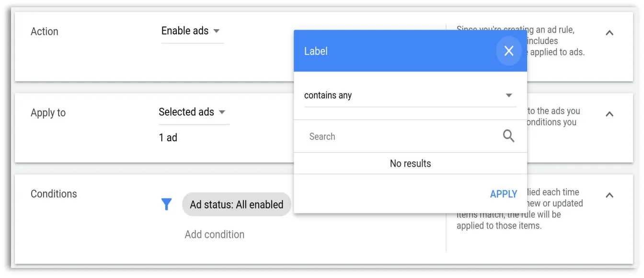Click the 1 ad selection text
Viewport: 644px width, 278px height.
(x=168, y=138)
